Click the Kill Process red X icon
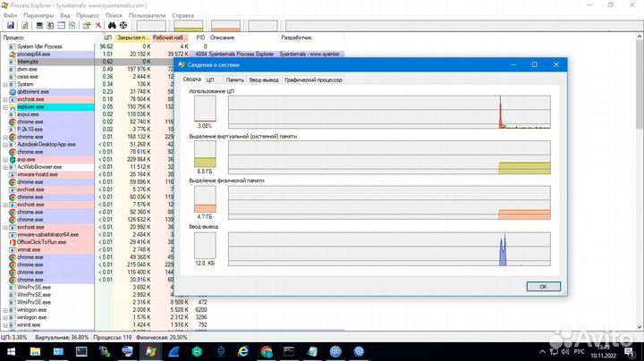 [97, 25]
